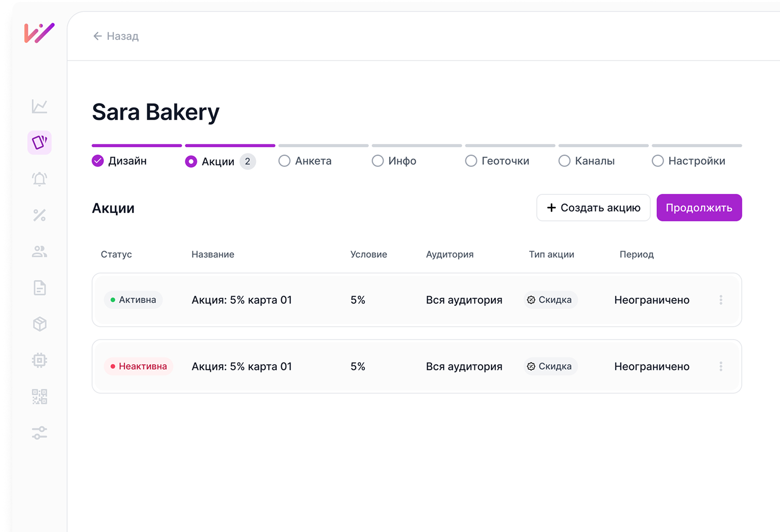
Task: Click the Создать акцию button
Action: click(593, 208)
